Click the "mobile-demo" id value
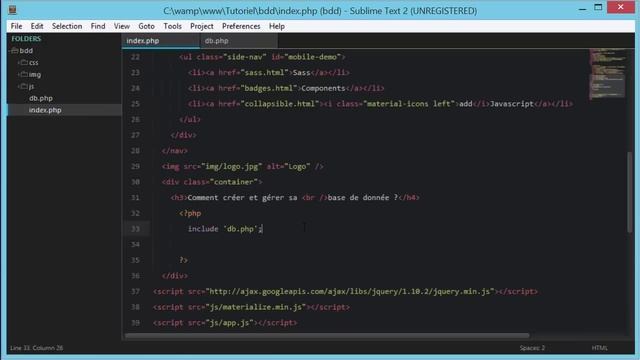Screen dimensions: 640x360 (x=313, y=57)
